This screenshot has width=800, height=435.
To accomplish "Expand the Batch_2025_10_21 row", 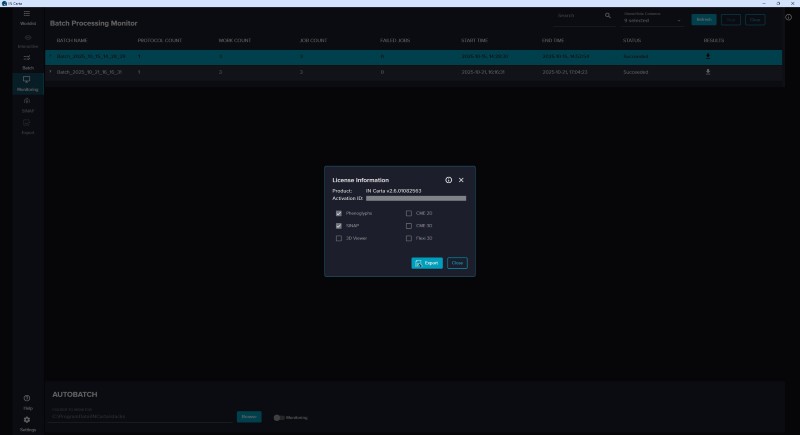I will [50, 72].
